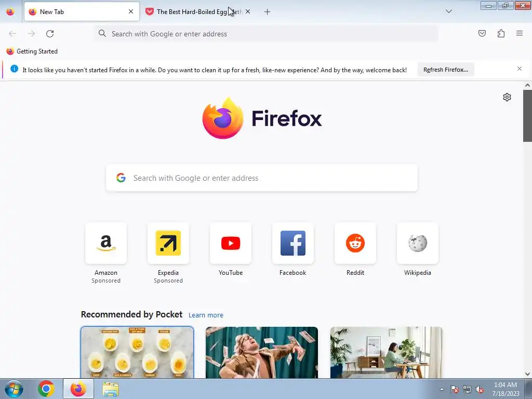This screenshot has width=532, height=399.
Task: Go forward one page
Action: (x=31, y=34)
